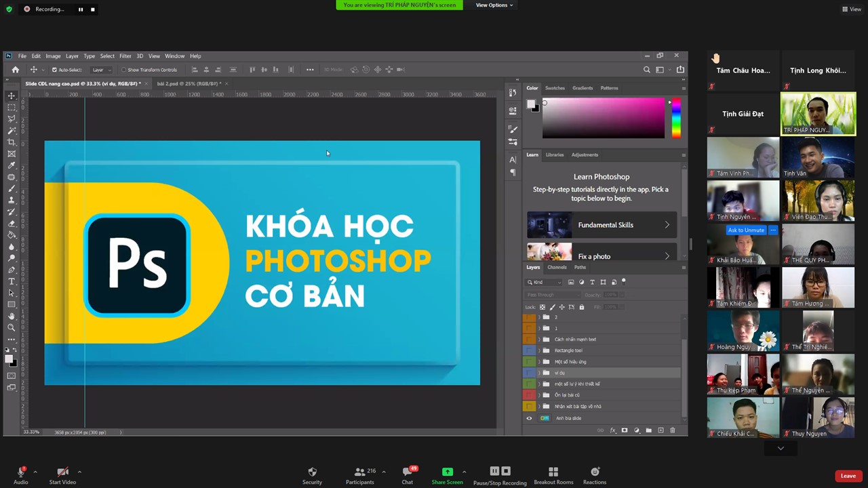Open the Window menu
The image size is (868, 488).
[x=174, y=56]
